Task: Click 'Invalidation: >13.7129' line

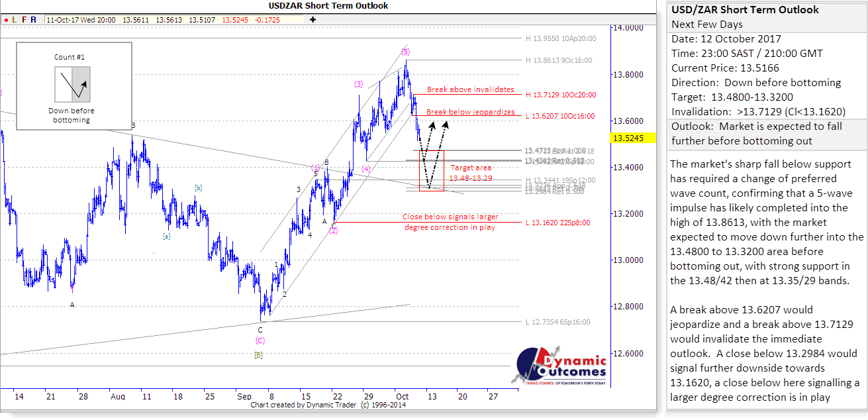Action: coord(758,111)
